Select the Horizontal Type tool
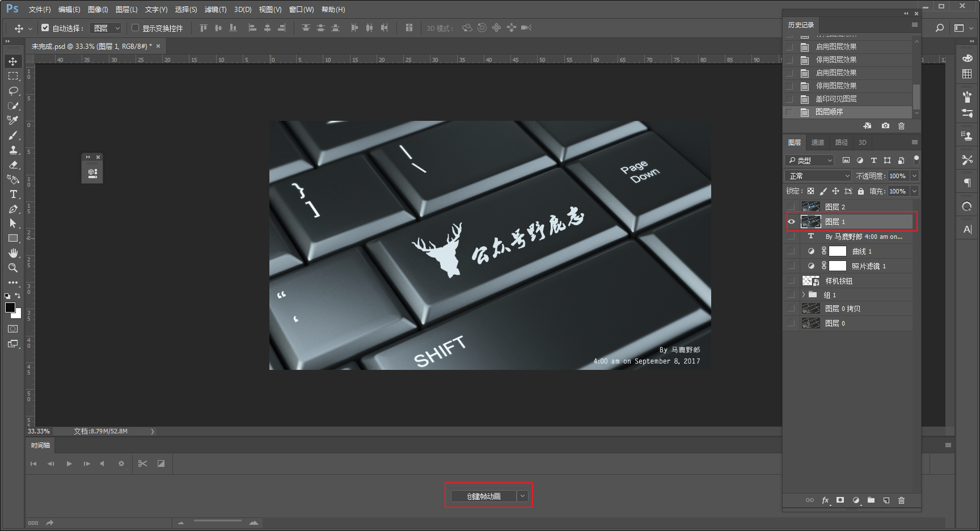980x531 pixels. coord(13,194)
